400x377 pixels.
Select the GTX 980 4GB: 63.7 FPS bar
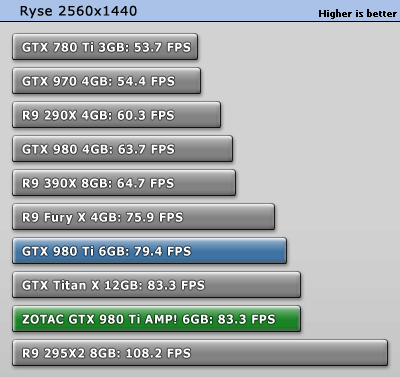click(x=122, y=149)
